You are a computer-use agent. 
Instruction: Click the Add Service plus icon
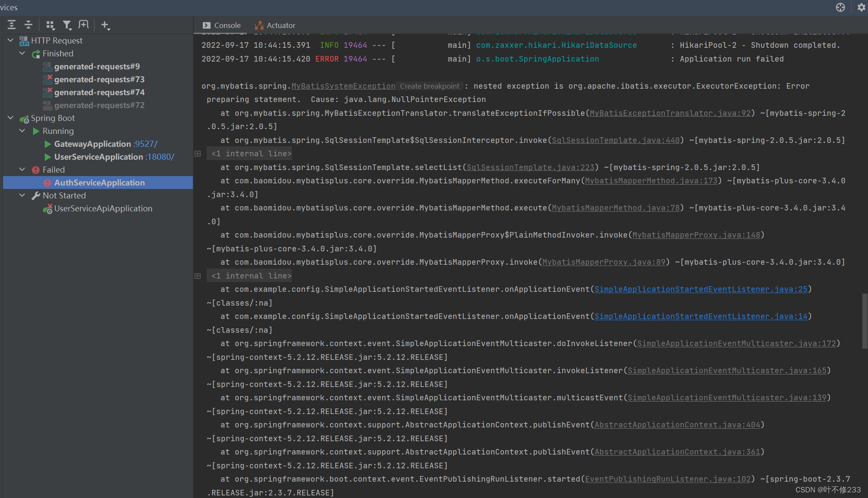[105, 25]
